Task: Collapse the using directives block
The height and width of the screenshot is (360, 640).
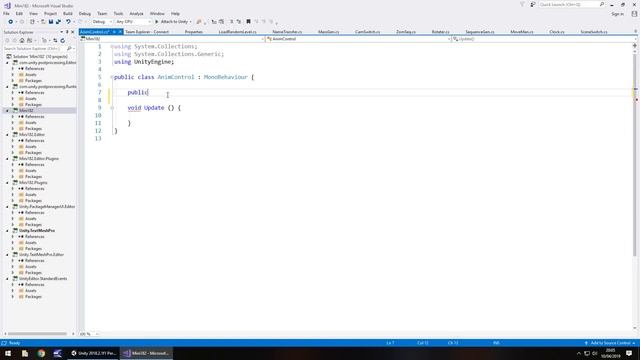Action: tap(112, 47)
